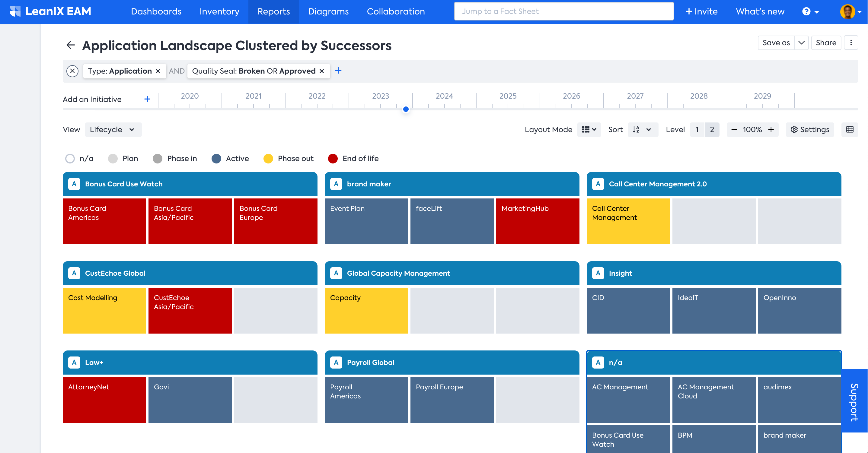Click the A icon on Law+ header
This screenshot has height=453, width=868.
tap(74, 363)
